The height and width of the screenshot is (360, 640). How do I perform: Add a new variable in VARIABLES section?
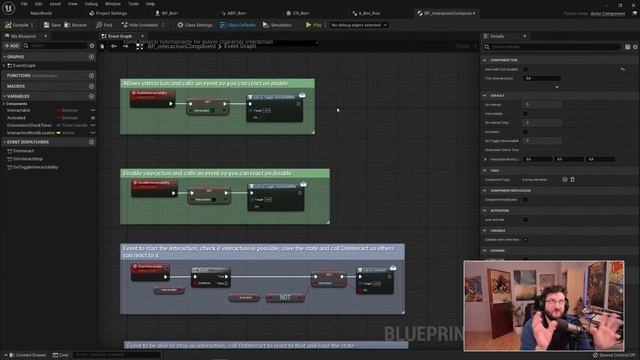pyautogui.click(x=91, y=96)
